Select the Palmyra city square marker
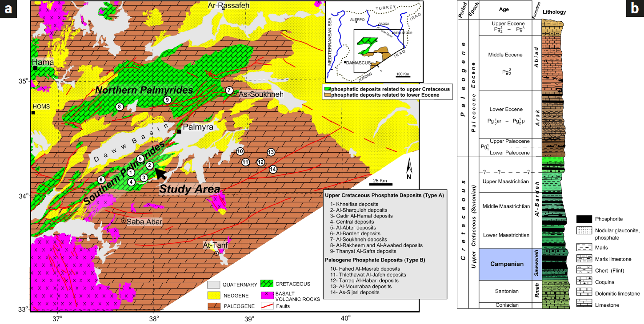 [x=179, y=131]
